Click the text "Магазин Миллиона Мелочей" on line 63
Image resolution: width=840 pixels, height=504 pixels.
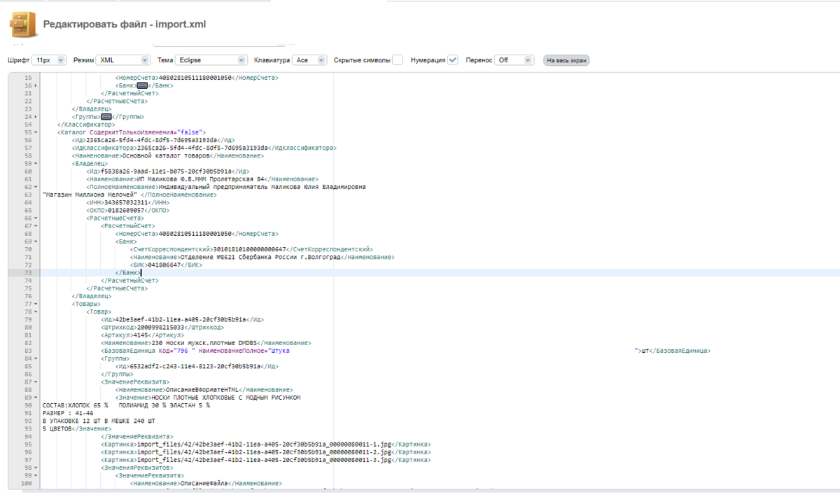[x=90, y=195]
